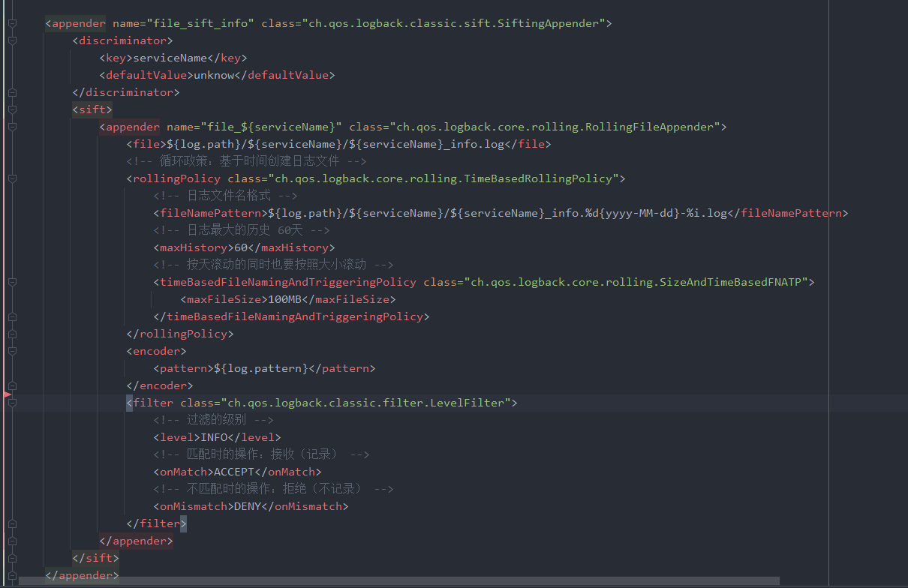This screenshot has width=908, height=588.
Task: Click the unknow defaultValue text
Action: pyautogui.click(x=214, y=75)
